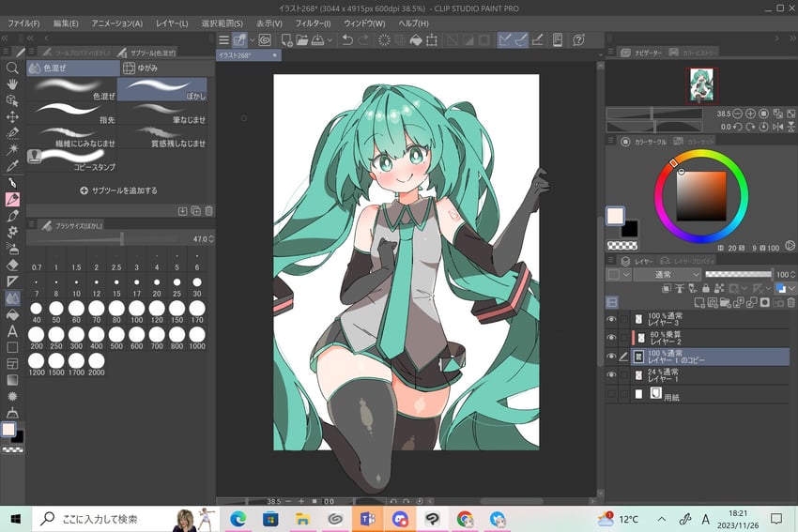Click the layer opacity slider bar

pos(738,275)
